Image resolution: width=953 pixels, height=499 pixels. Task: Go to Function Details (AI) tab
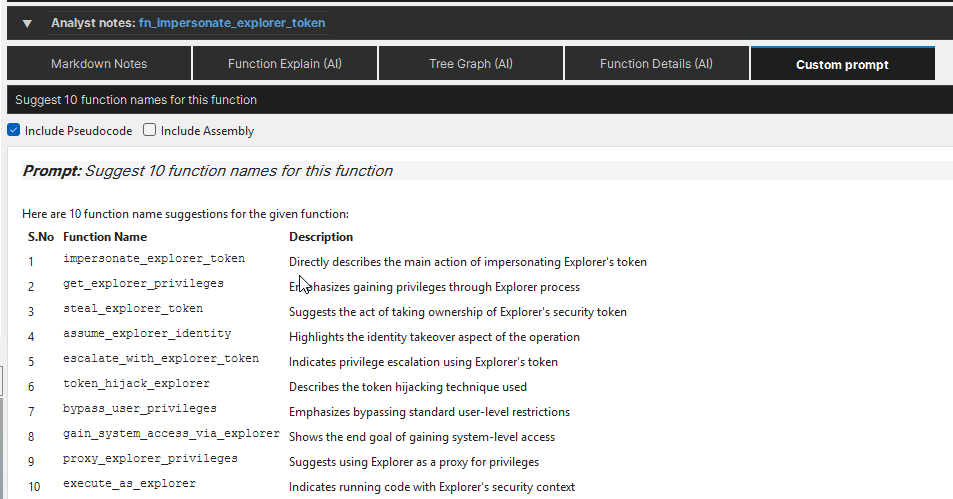click(656, 64)
